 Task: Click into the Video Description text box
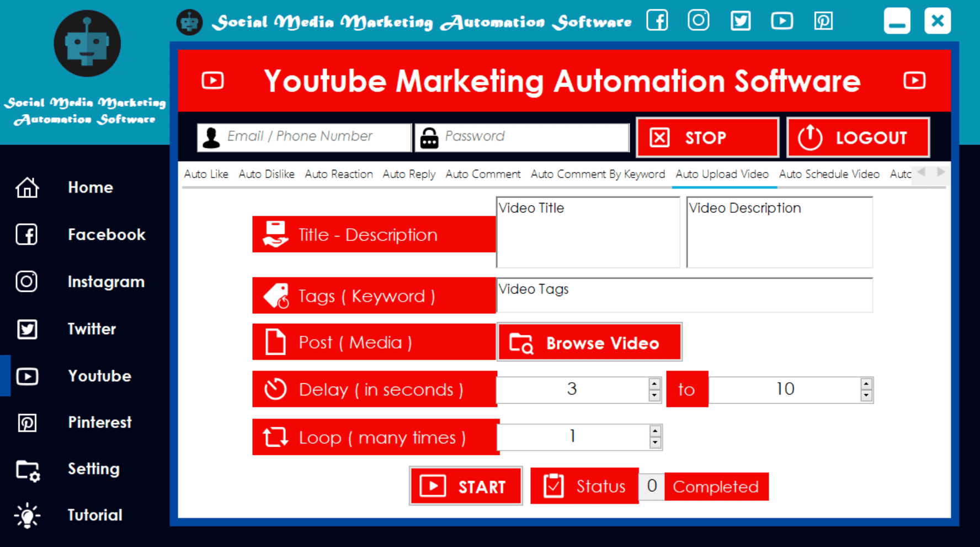[x=779, y=232]
